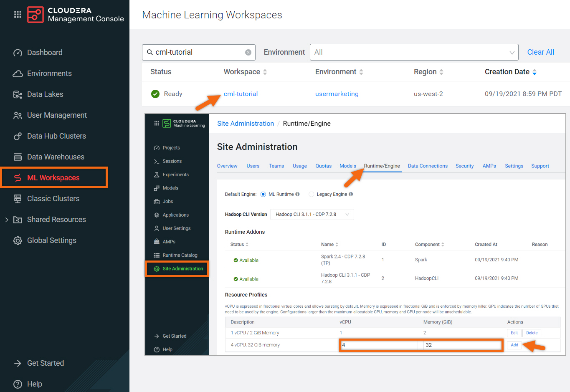Click Get Started in the ML sidebar

175,336
